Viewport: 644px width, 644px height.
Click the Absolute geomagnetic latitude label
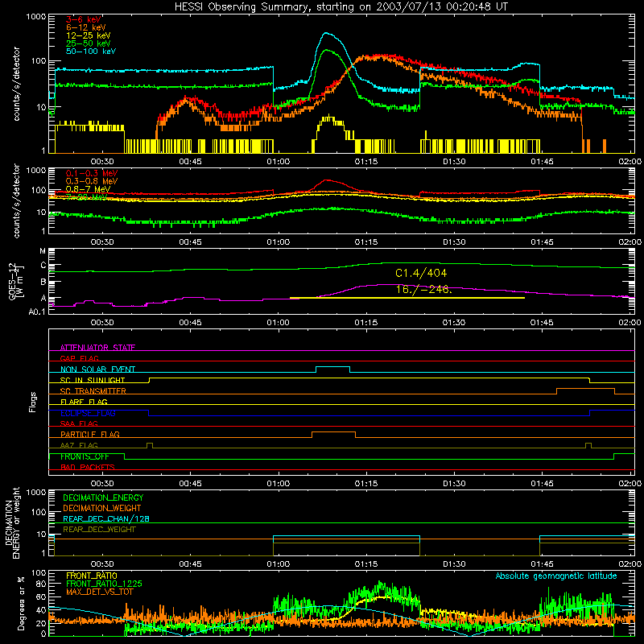(x=556, y=576)
